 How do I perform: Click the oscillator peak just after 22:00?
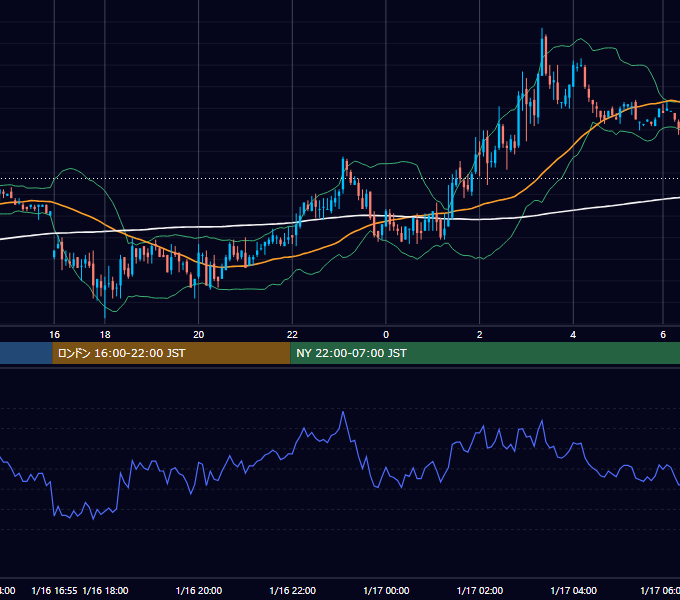pyautogui.click(x=343, y=412)
